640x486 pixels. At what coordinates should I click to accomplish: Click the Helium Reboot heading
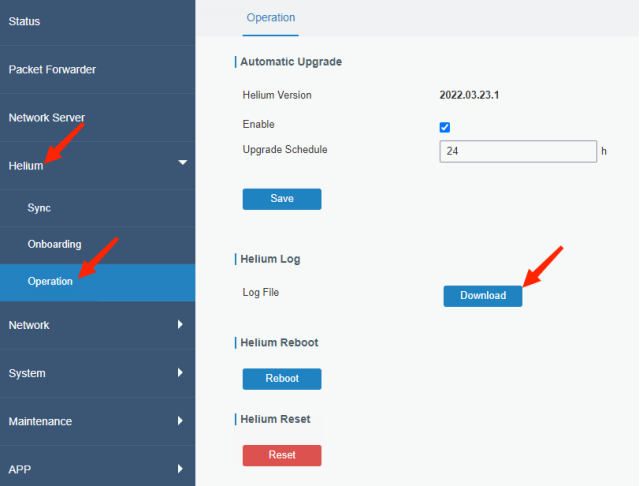pos(279,343)
